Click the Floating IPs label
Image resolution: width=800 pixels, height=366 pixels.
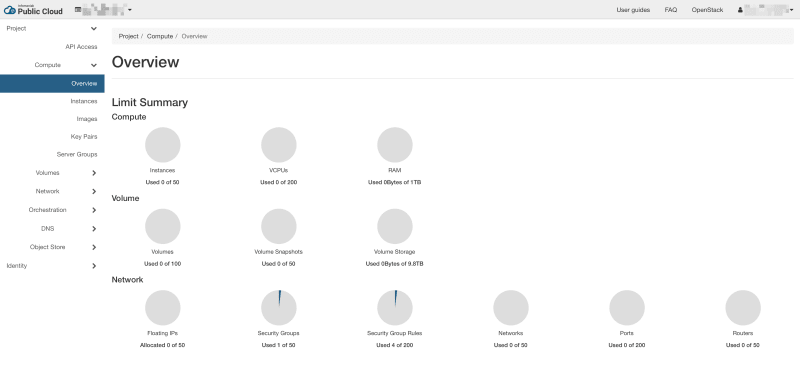point(162,333)
